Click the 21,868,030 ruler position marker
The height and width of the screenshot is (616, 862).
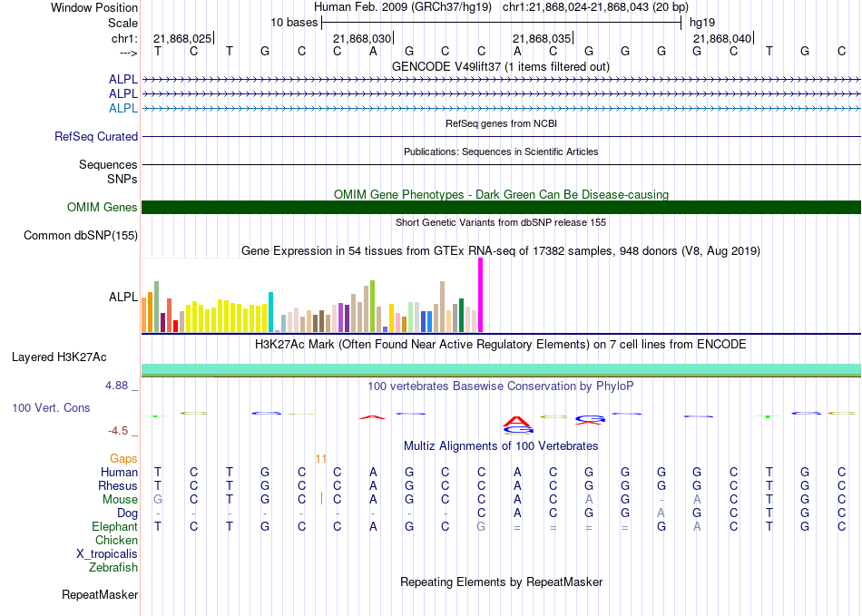(362, 38)
